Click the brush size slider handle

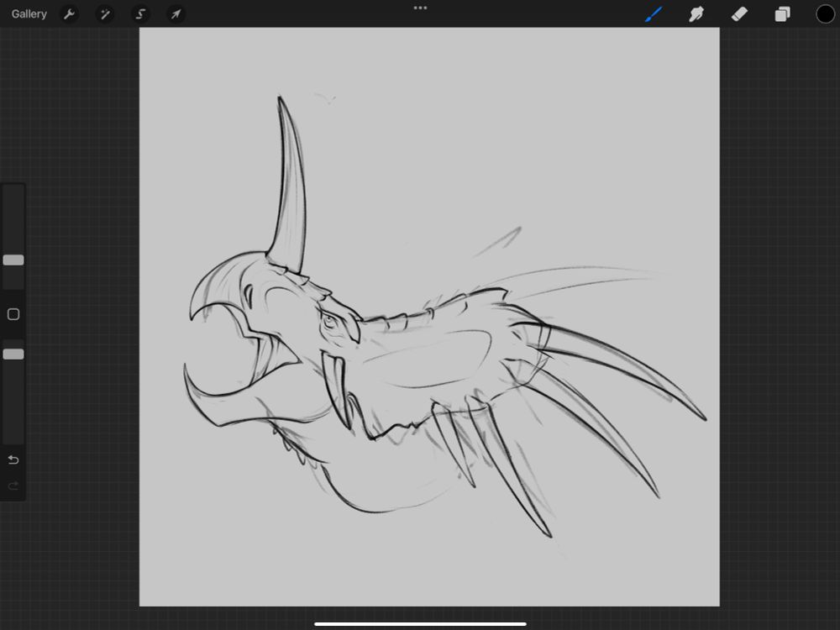pos(13,260)
